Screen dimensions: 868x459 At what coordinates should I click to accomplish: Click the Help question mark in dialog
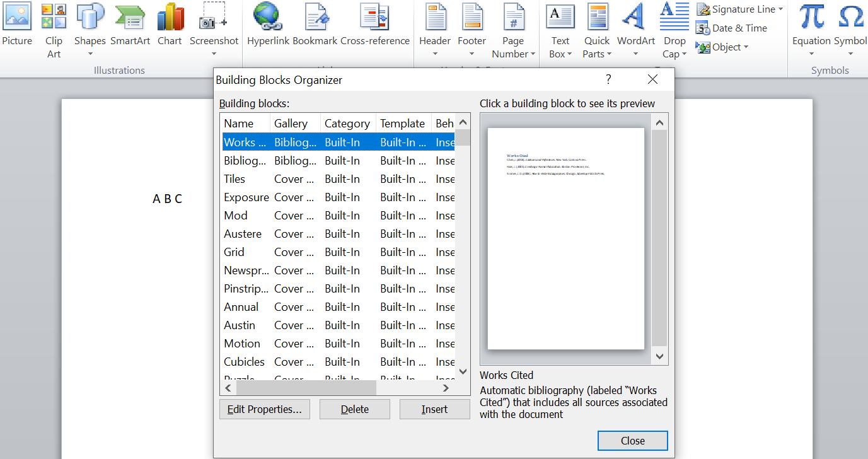(x=608, y=79)
